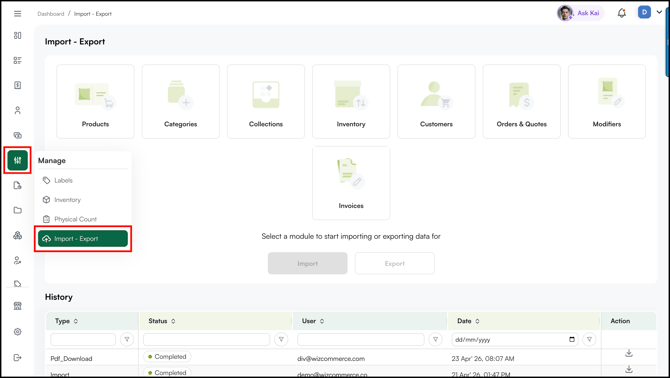Image resolution: width=670 pixels, height=378 pixels.
Task: Click the dashboard sidebar icon below hamburger
Action: (18, 35)
